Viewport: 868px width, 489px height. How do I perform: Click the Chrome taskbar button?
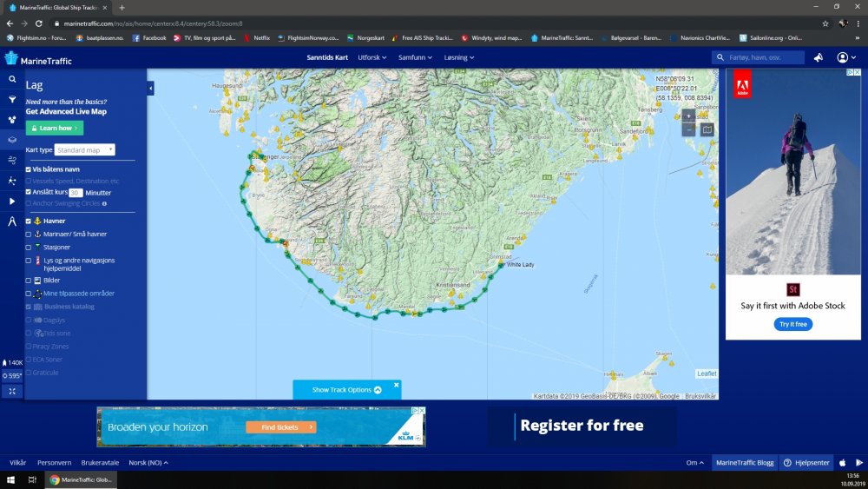point(81,479)
